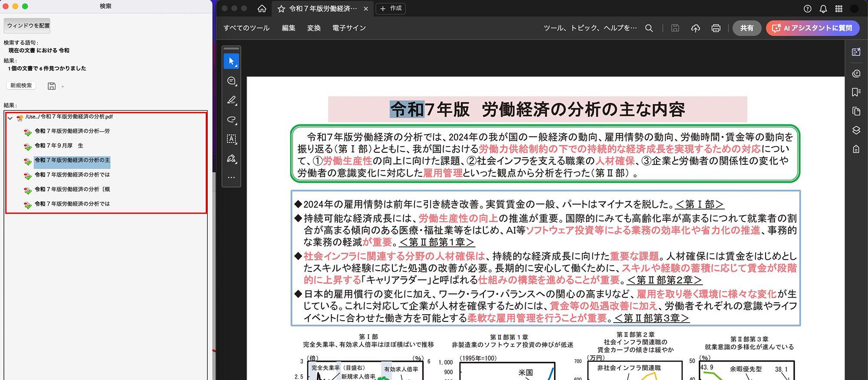Open the user profile avatar
This screenshot has width=868, height=380.
point(855,9)
